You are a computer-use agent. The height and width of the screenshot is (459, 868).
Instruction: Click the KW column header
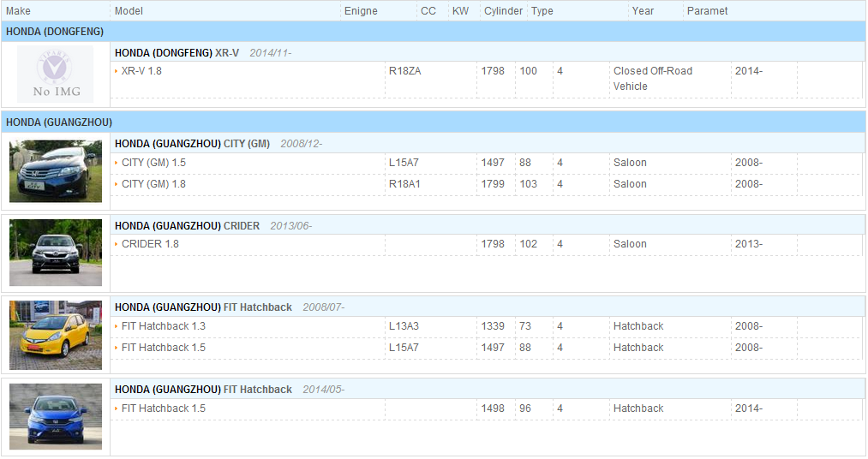(x=461, y=11)
